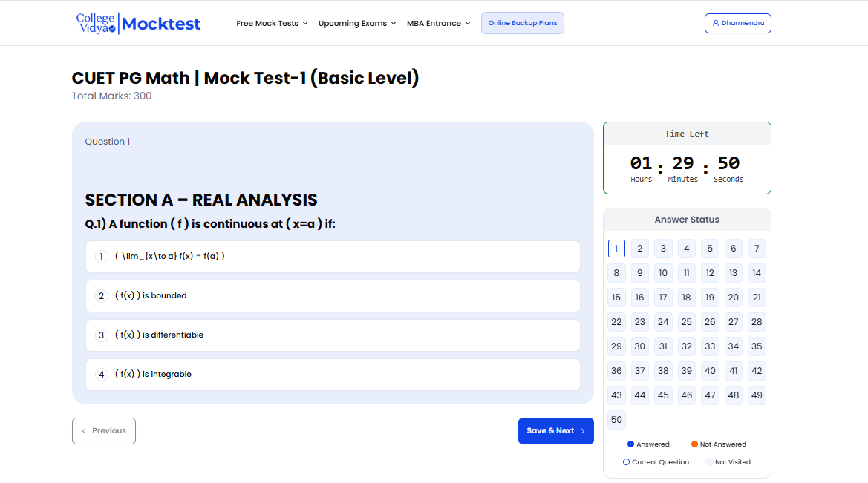Expand the MBA Entrance menu
Screen dimensions: 868x483
point(438,23)
